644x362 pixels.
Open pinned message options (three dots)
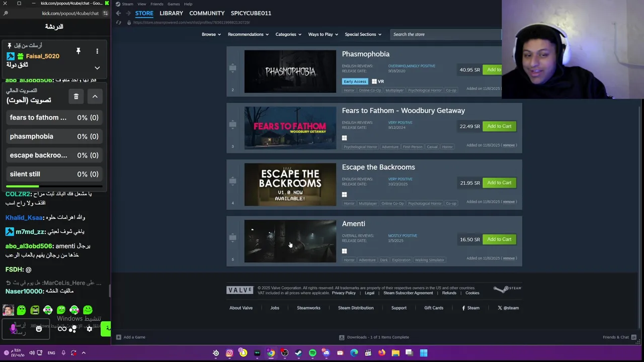[97, 51]
